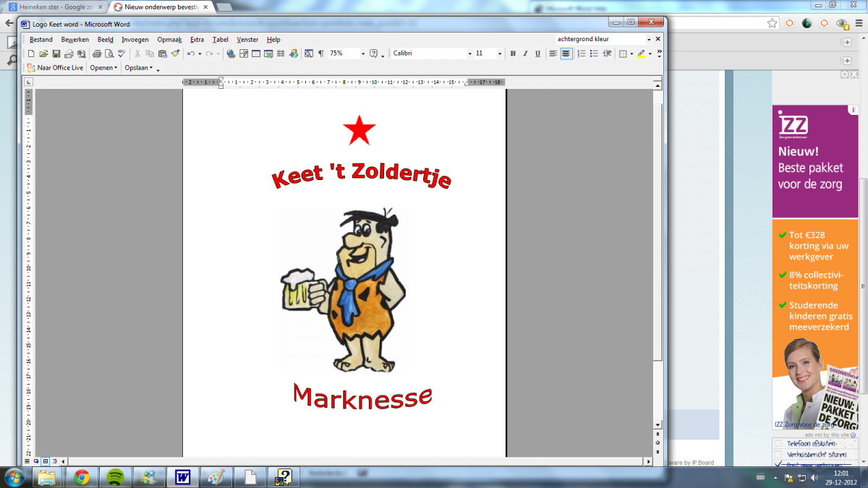
Task: Paste from clipboard via the toolbar icon
Action: coord(162,53)
